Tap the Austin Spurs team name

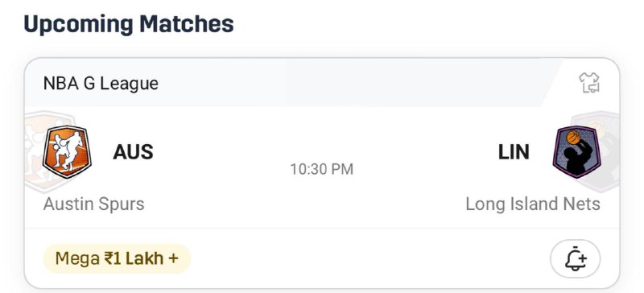coord(93,204)
